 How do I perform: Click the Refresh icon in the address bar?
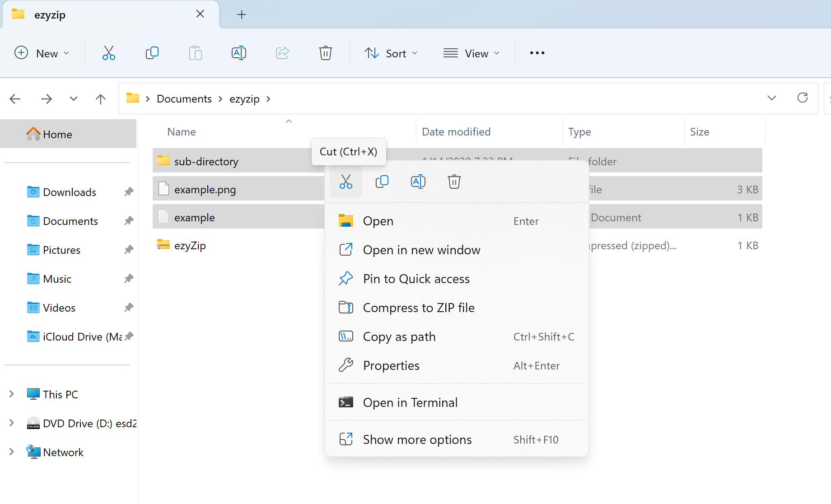coord(803,98)
